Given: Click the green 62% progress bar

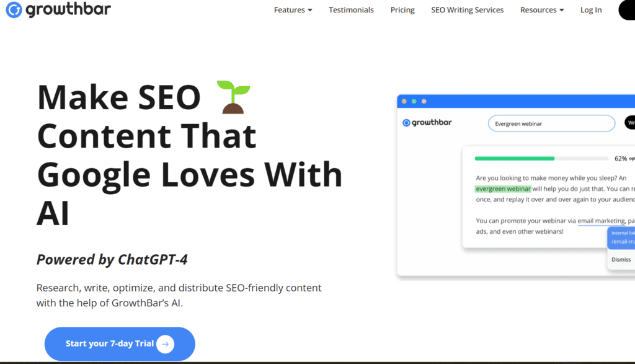Looking at the screenshot, I should 515,159.
